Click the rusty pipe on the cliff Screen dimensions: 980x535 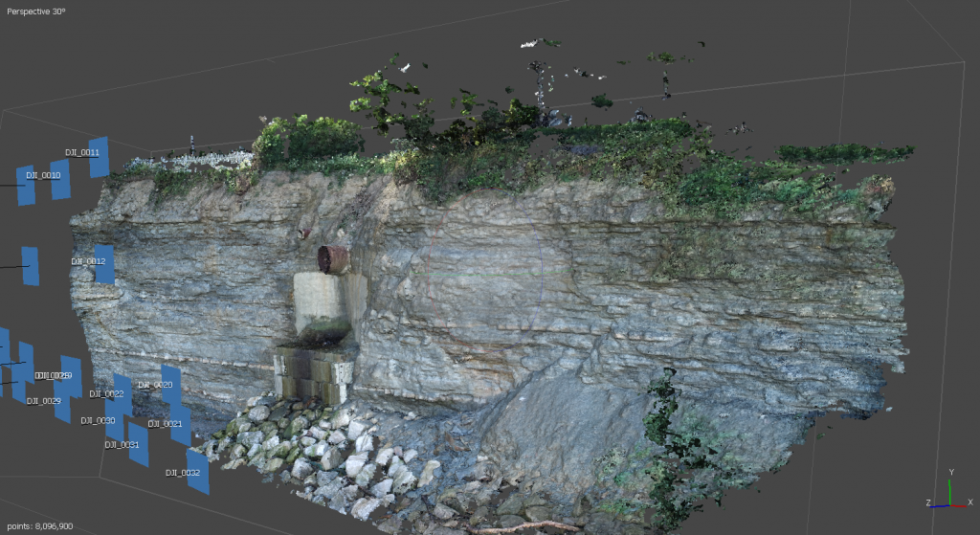(x=333, y=258)
